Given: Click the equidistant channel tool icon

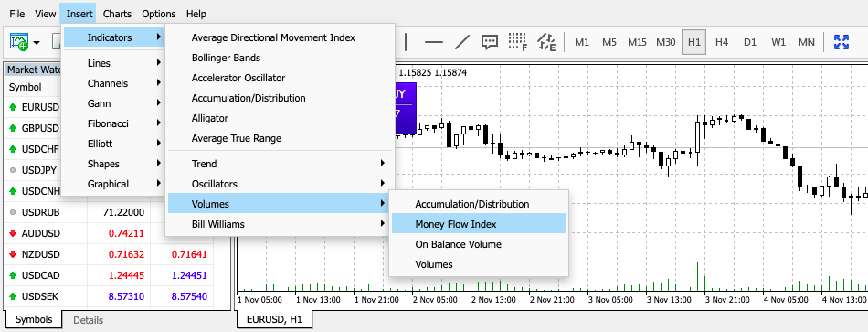Looking at the screenshot, I should (547, 42).
